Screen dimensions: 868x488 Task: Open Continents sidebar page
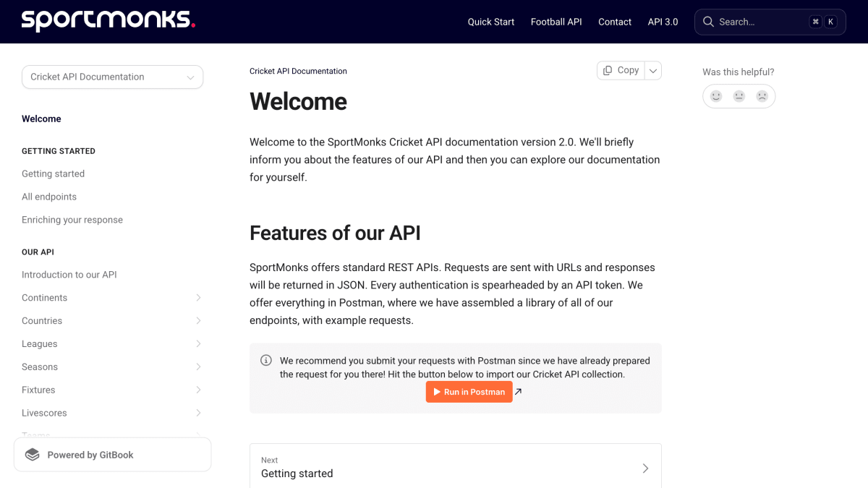pos(45,298)
